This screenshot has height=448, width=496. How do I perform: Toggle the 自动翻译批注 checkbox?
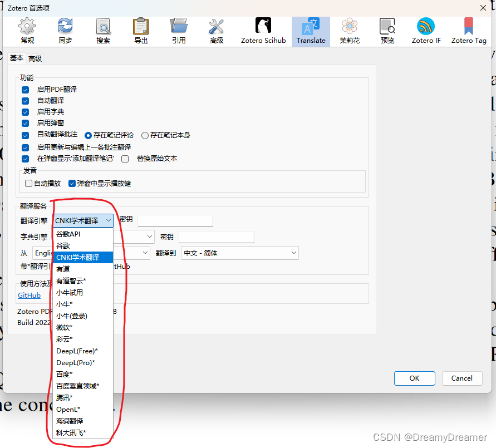(x=26, y=135)
